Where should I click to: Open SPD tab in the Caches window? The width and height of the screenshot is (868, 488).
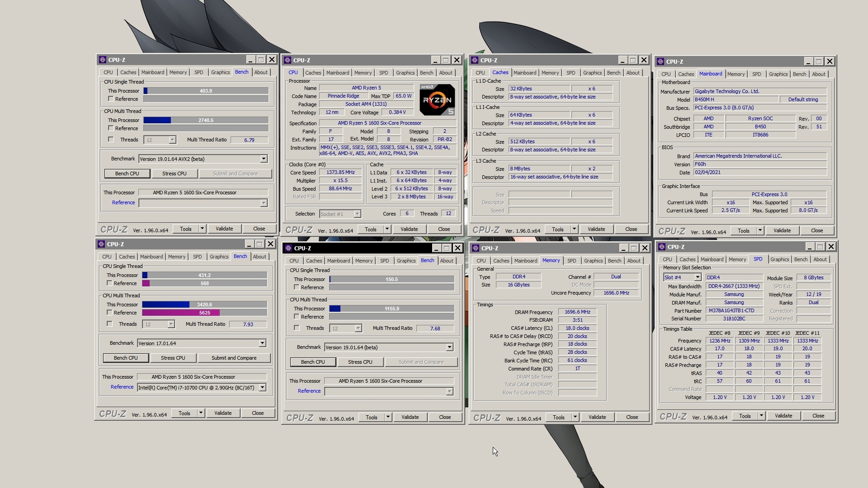[571, 73]
